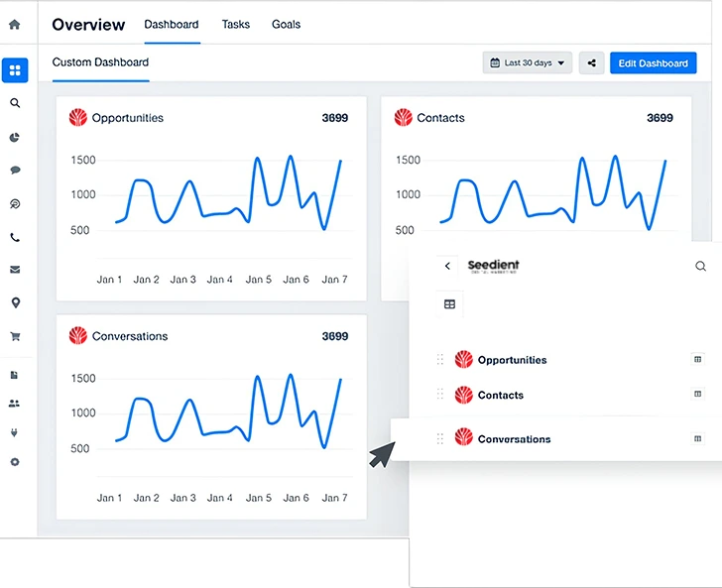
Task: Open the document icon in sidebar
Action: click(x=14, y=375)
